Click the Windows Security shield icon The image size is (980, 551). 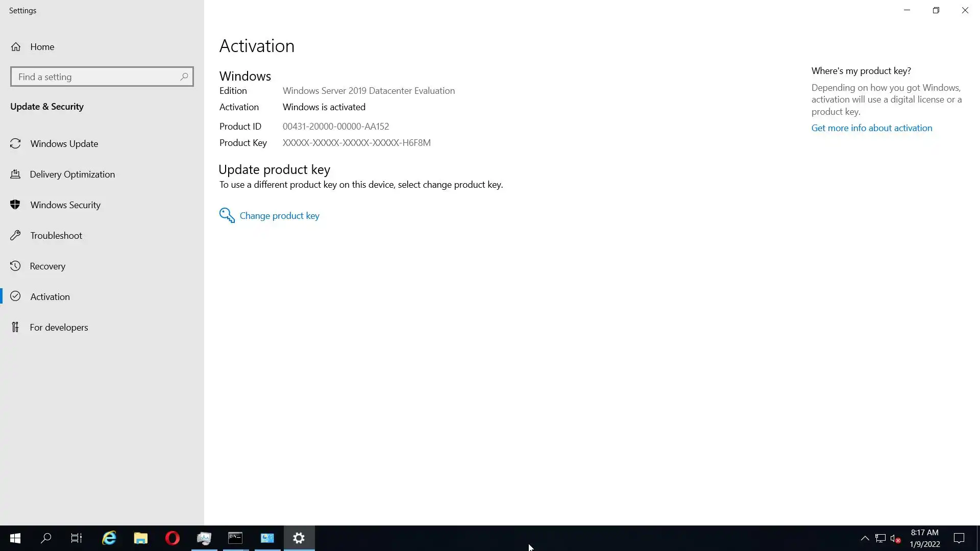(15, 205)
